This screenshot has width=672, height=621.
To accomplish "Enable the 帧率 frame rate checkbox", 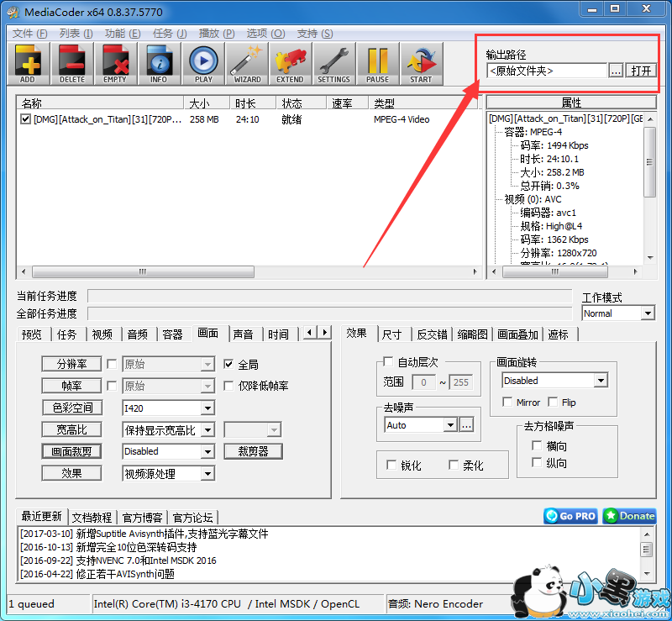I will point(112,386).
